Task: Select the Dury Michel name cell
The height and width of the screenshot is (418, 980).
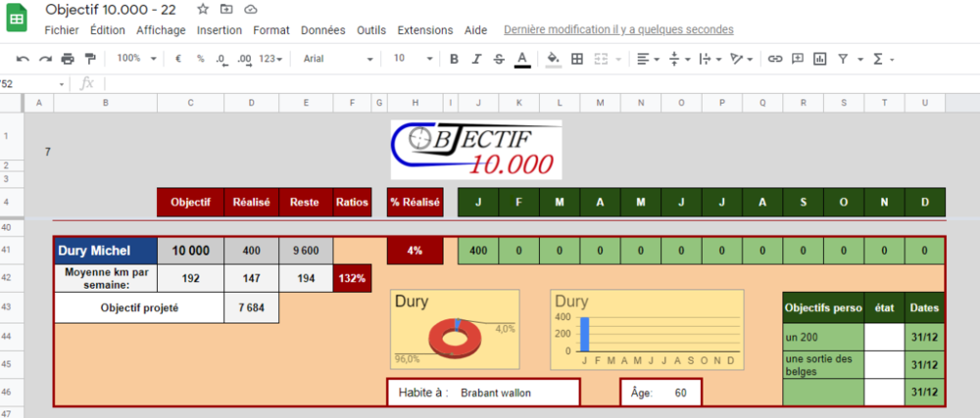Action: [106, 251]
